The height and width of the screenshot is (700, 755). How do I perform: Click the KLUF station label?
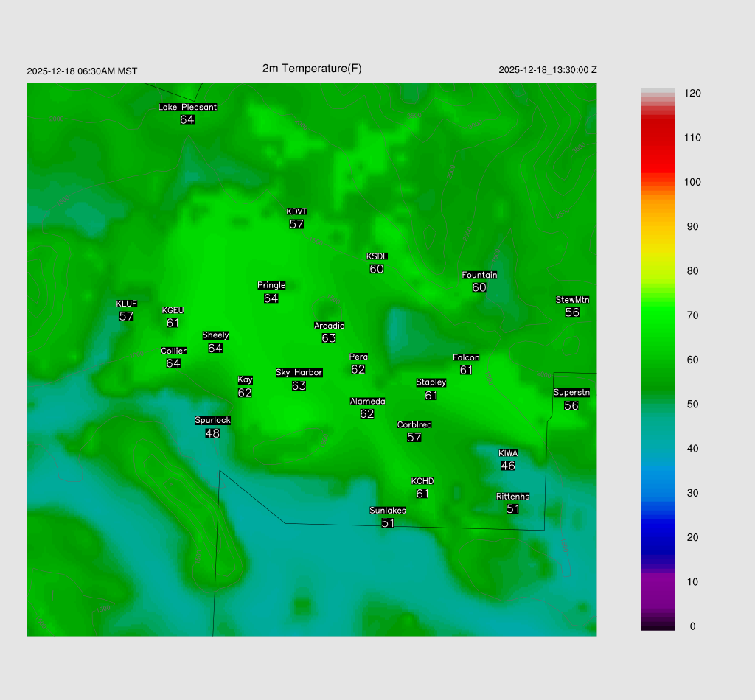[127, 304]
